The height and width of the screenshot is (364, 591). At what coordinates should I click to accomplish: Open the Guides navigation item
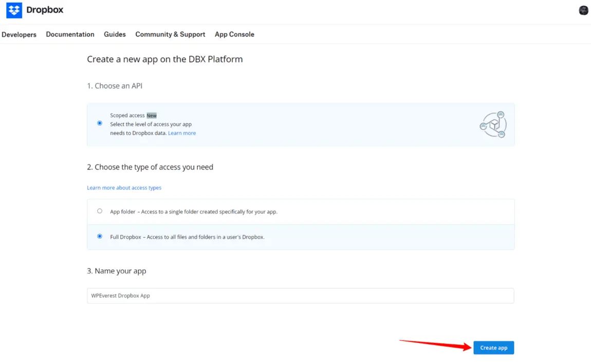(115, 34)
